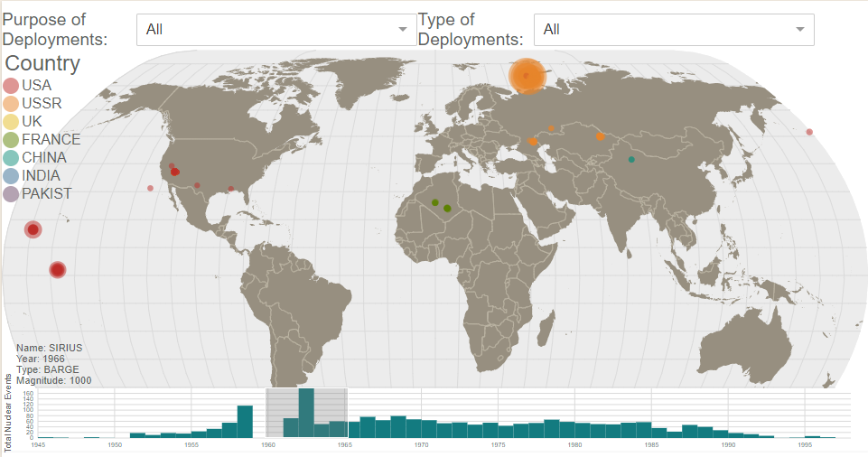The height and width of the screenshot is (457, 868).
Task: Select the FRANCE legend color swatch
Action: 11,139
